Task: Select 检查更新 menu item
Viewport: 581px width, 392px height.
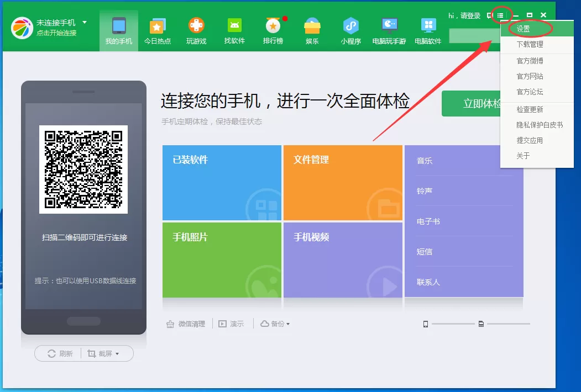Action: tap(537, 109)
